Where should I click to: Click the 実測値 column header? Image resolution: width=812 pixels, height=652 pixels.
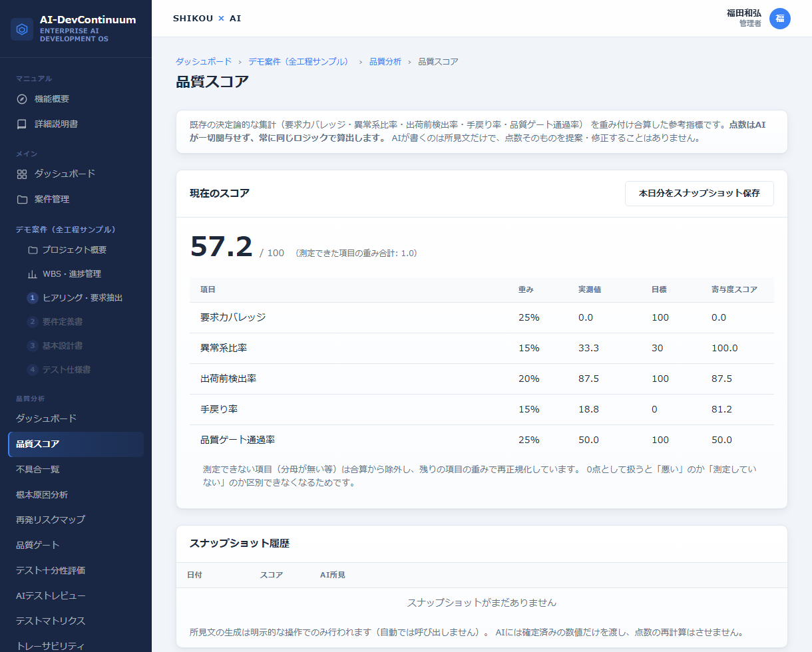[x=590, y=289]
